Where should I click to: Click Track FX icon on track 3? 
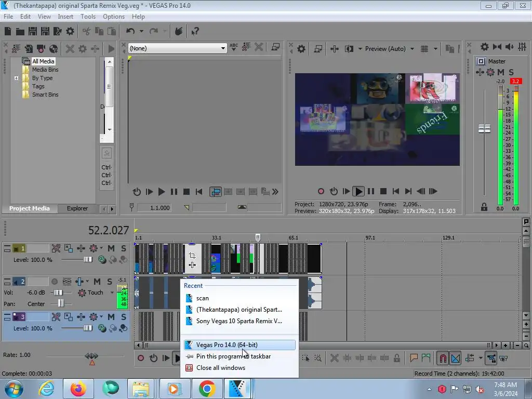pyautogui.click(x=81, y=317)
